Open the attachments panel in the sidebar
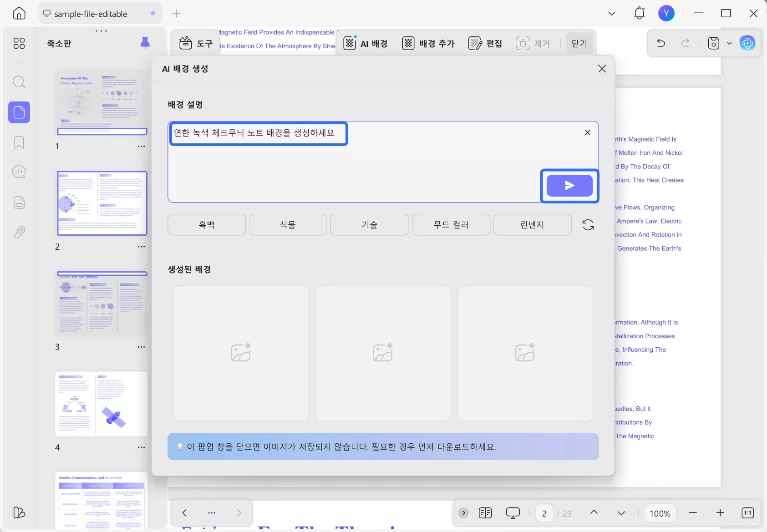Image resolution: width=767 pixels, height=532 pixels. 19,232
